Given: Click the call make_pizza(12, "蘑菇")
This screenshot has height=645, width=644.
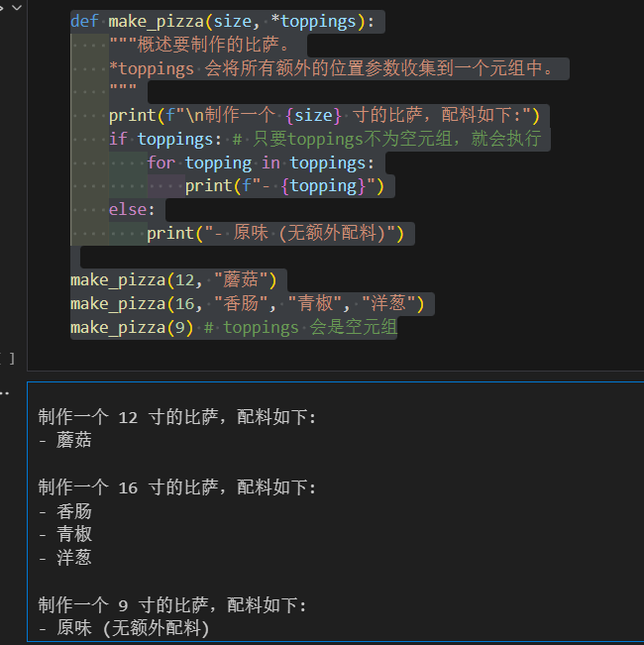Looking at the screenshot, I should coord(173,280).
